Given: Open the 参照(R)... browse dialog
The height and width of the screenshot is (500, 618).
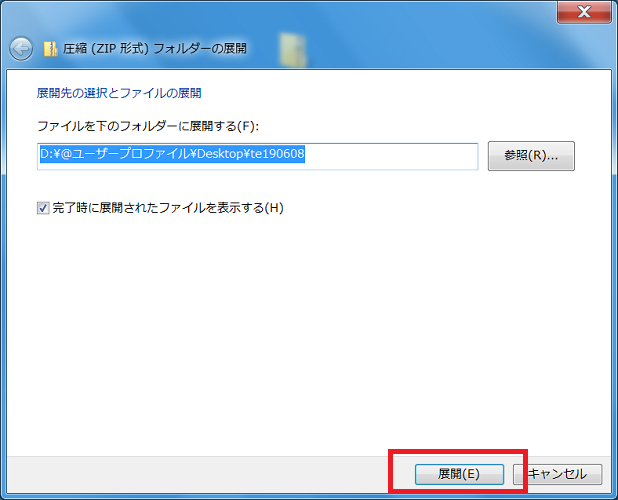Looking at the screenshot, I should [x=531, y=156].
